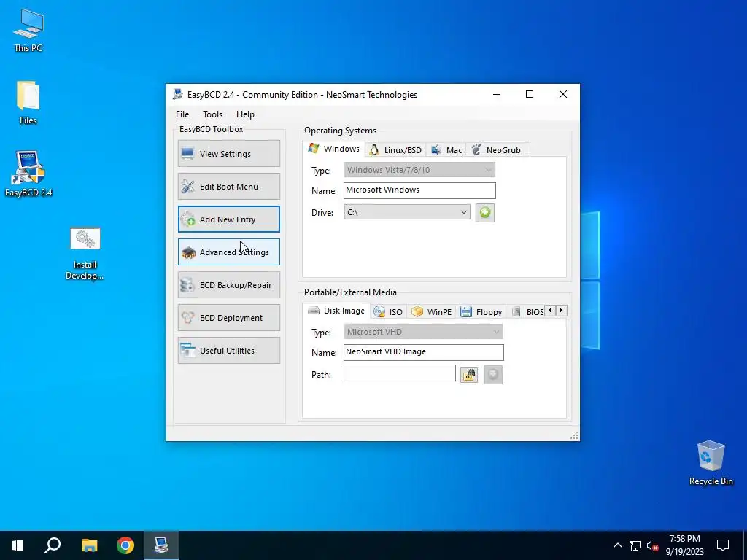
Task: Click EasyBCD taskbar icon
Action: click(x=161, y=545)
